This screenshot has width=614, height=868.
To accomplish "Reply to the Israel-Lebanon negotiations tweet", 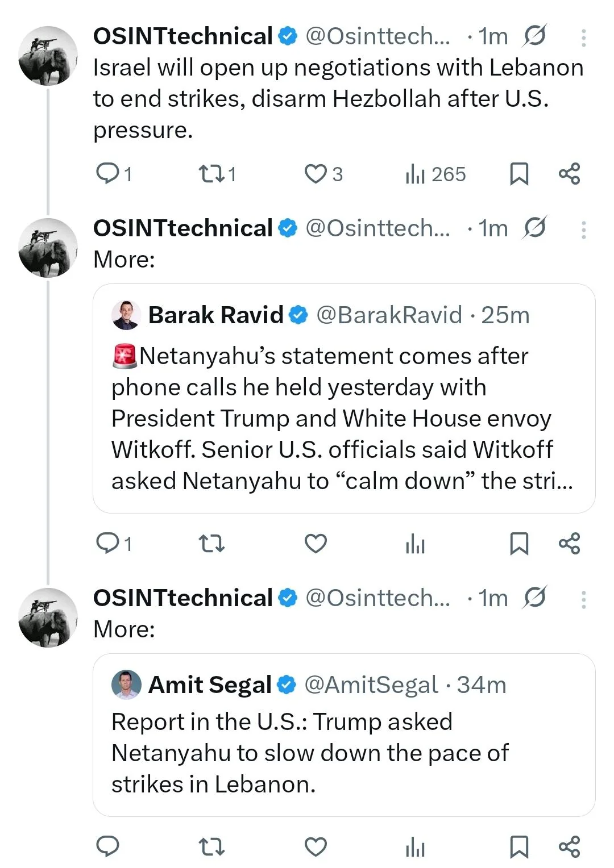I will pyautogui.click(x=108, y=173).
